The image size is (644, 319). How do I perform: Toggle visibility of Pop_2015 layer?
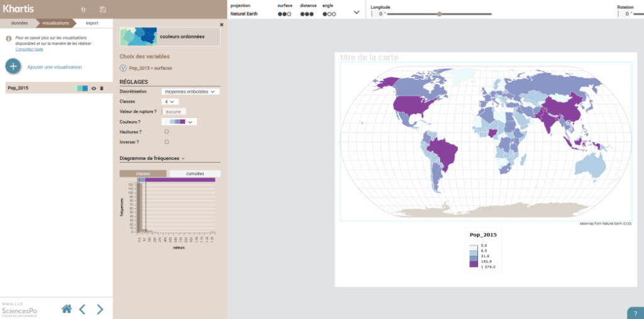tap(93, 89)
